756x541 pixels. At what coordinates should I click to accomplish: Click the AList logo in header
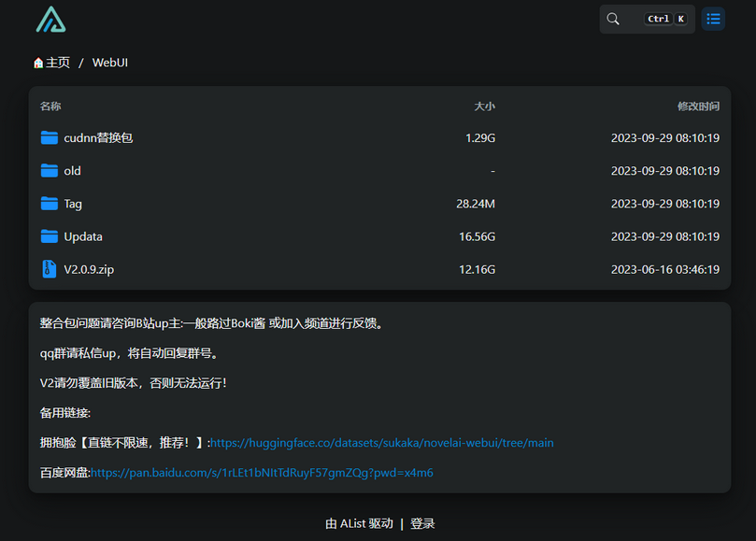coord(50,20)
